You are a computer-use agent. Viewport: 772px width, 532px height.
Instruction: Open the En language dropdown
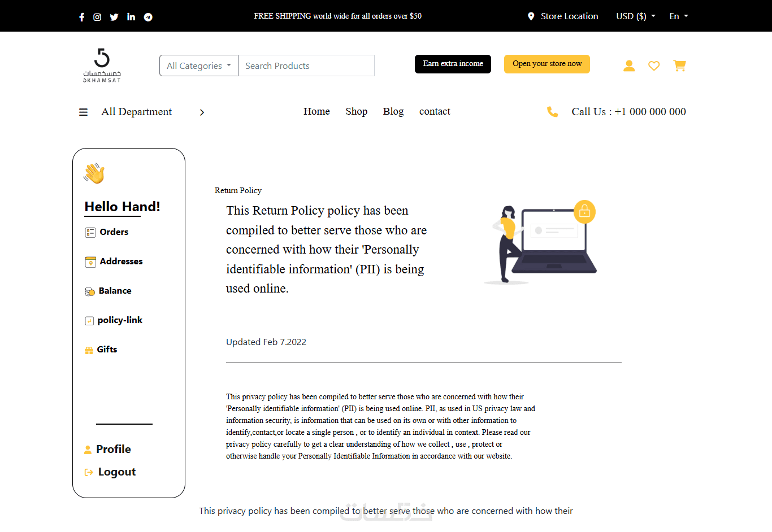[x=679, y=16]
